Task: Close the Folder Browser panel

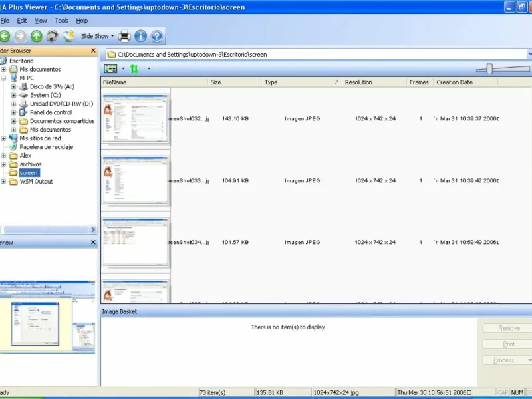Action: coord(94,51)
